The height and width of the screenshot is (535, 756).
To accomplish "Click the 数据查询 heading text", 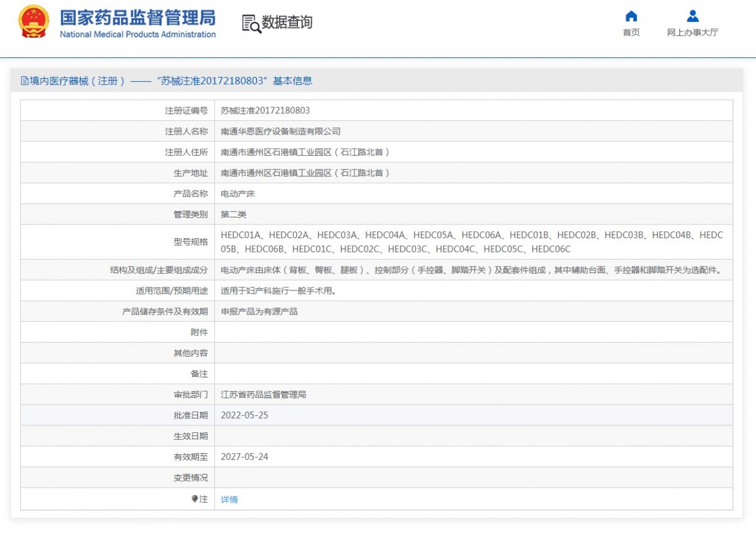I will [287, 23].
